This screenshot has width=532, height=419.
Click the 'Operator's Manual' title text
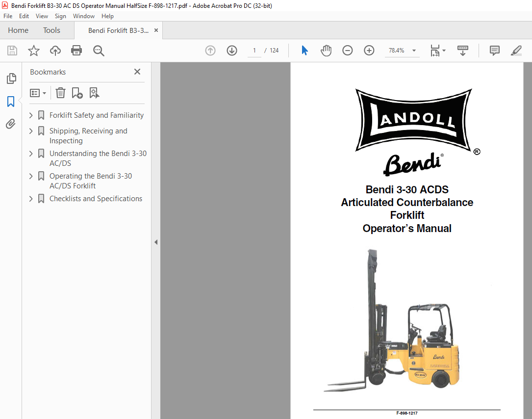tap(407, 228)
